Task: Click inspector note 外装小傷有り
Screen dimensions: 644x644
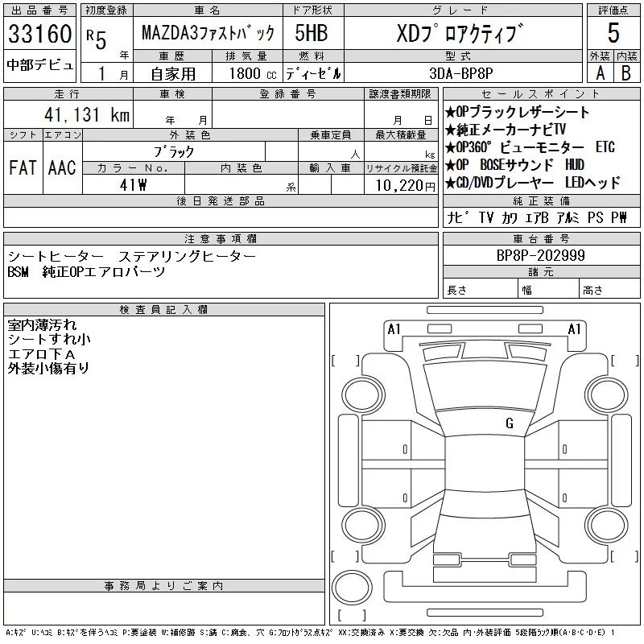Action: 48,369
